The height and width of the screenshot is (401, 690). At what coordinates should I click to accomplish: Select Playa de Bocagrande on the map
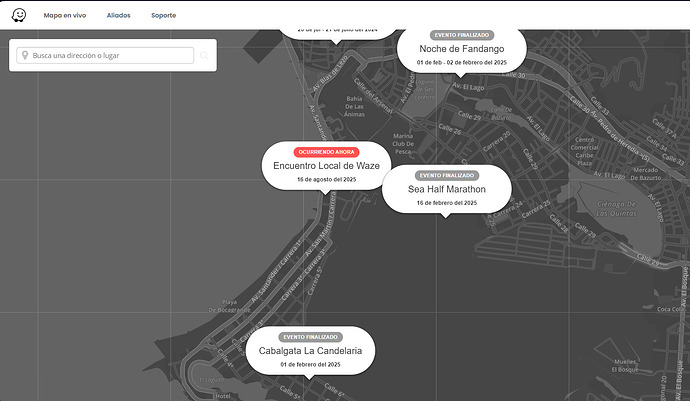click(228, 305)
